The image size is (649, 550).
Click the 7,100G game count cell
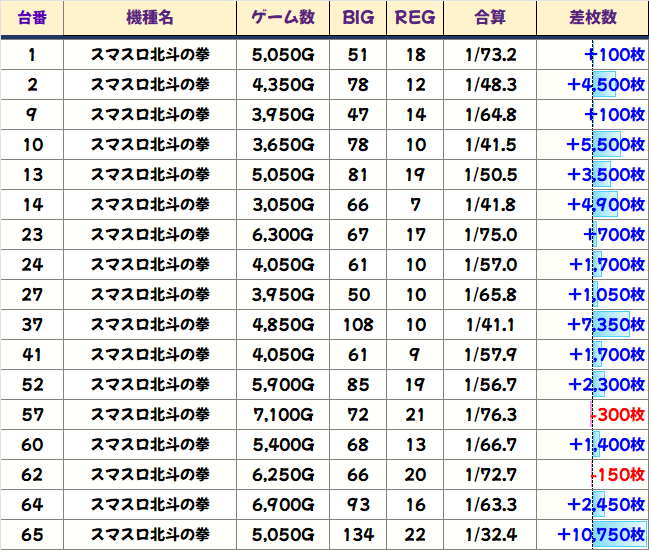point(284,415)
